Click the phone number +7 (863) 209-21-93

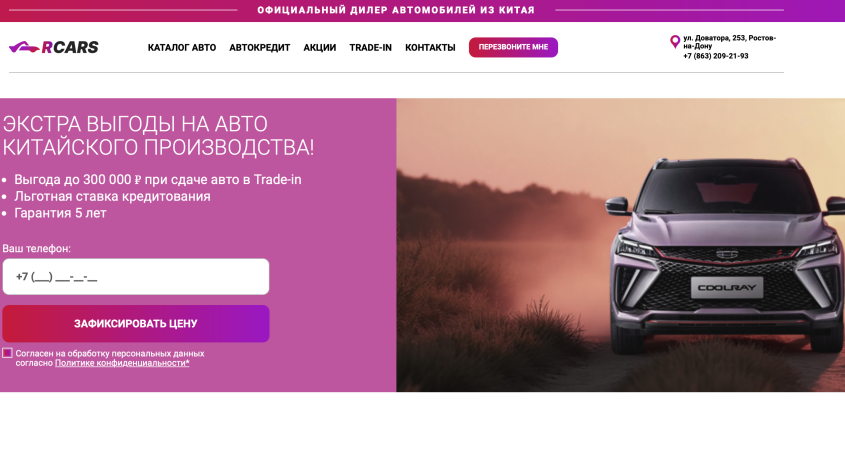pyautogui.click(x=716, y=56)
